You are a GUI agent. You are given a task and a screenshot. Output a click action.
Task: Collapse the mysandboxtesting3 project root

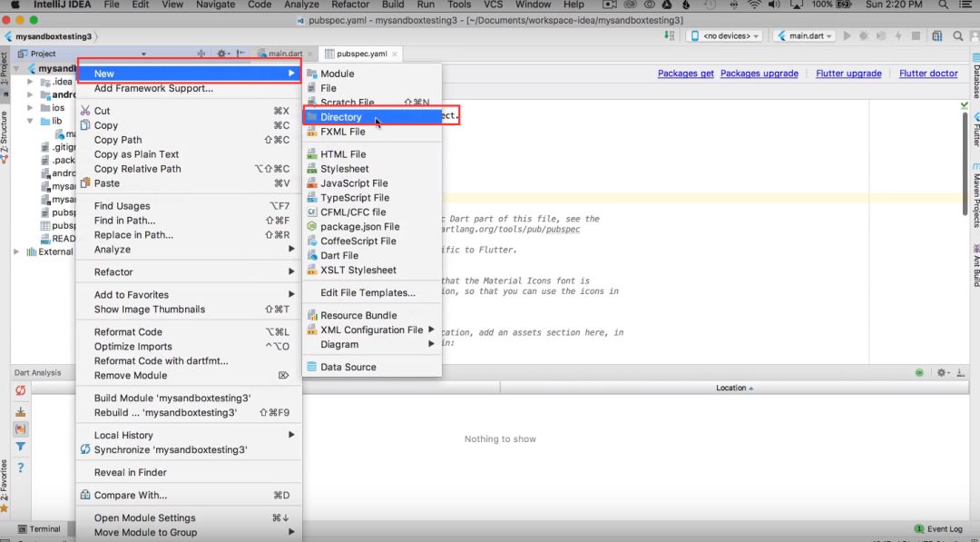click(17, 69)
